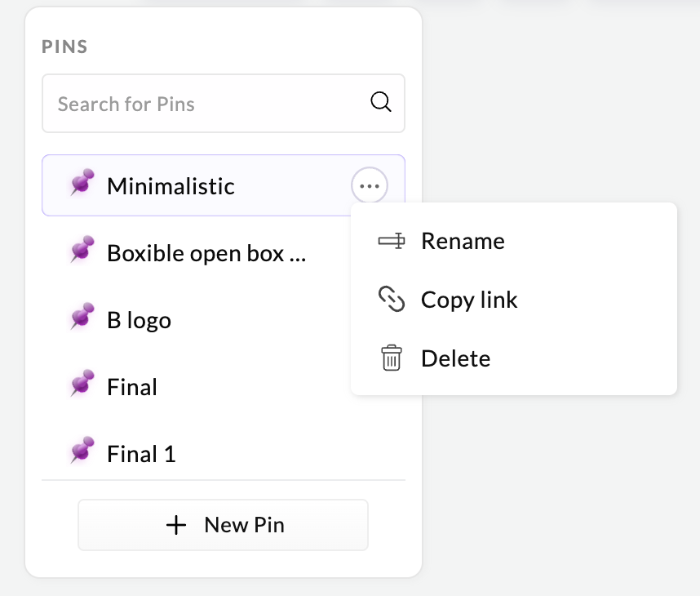Open the Minimalistic pin's three-dot menu
The image size is (700, 596).
coord(370,185)
